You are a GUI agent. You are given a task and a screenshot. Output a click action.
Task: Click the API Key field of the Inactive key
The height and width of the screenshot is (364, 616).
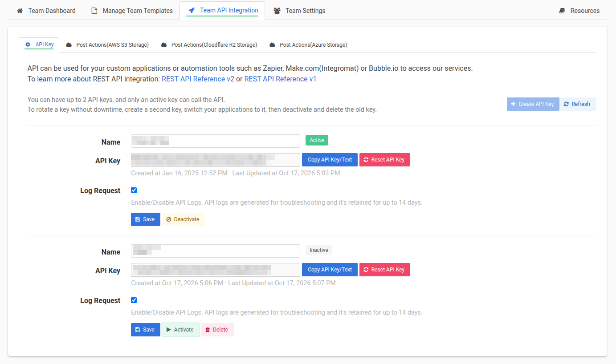pos(216,270)
